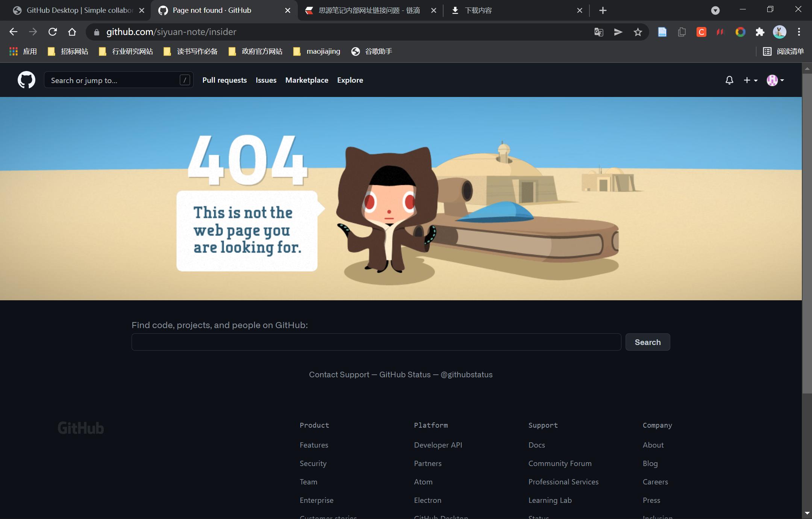Open the Chrome extensions puzzle icon

pyautogui.click(x=760, y=32)
